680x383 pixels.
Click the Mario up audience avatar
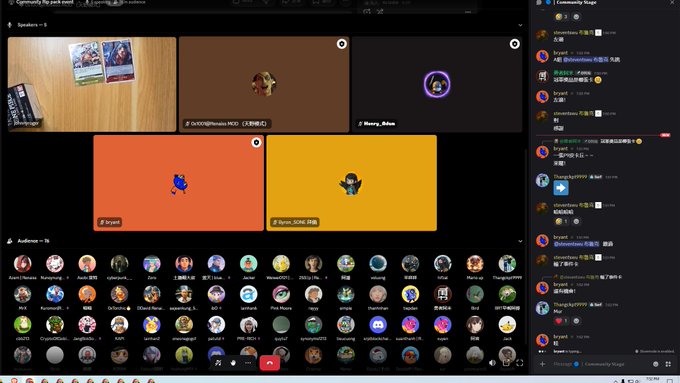pyautogui.click(x=475, y=264)
